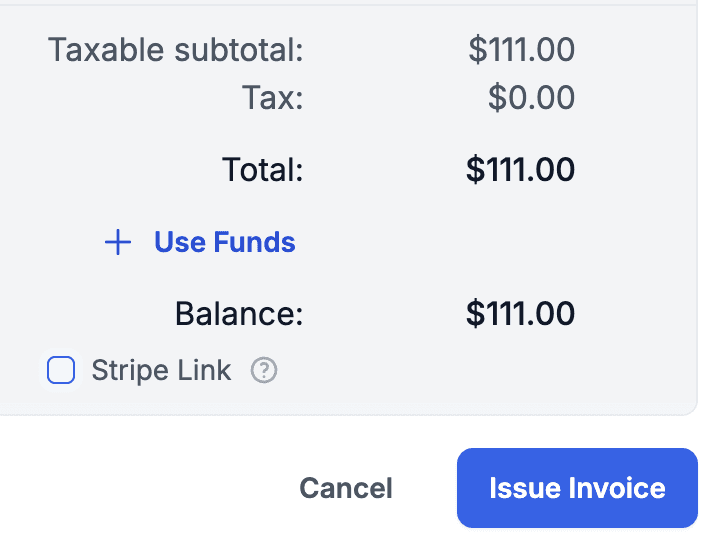Open the Use Funds link
710x544 pixels.
pyautogui.click(x=224, y=243)
